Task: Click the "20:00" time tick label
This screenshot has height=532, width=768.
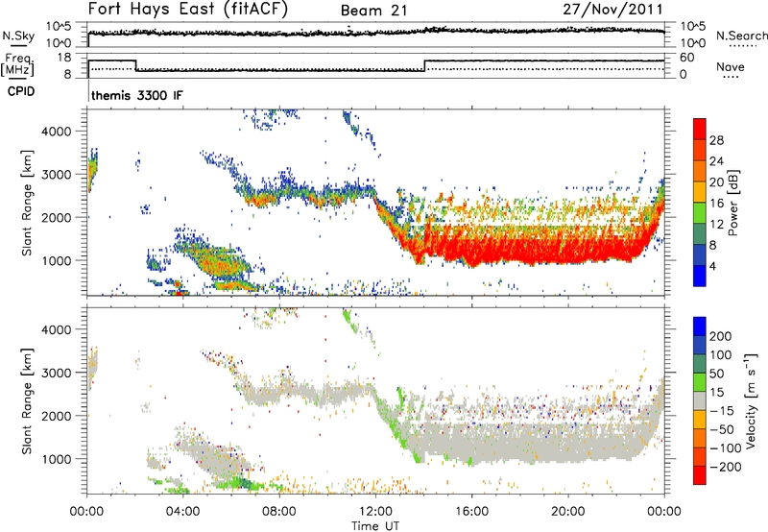Action: (567, 512)
